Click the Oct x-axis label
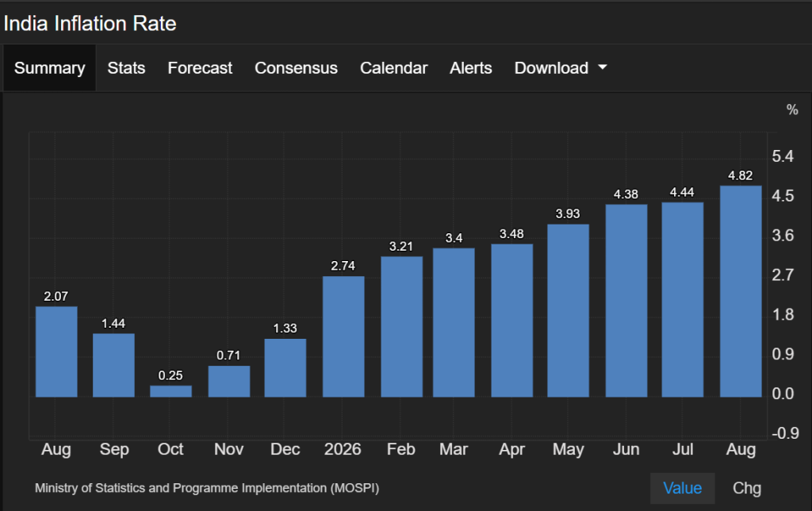The width and height of the screenshot is (812, 511). [x=170, y=449]
